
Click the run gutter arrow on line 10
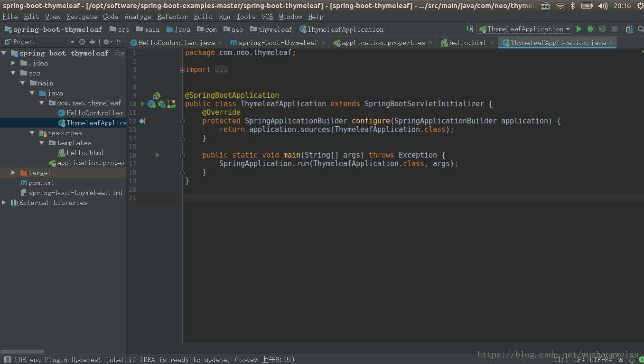click(143, 103)
